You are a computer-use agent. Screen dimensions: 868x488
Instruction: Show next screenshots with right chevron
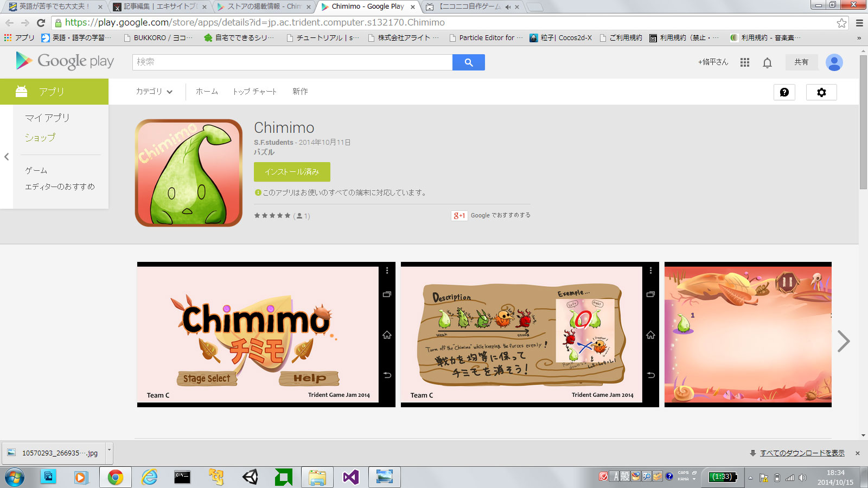[x=843, y=341]
